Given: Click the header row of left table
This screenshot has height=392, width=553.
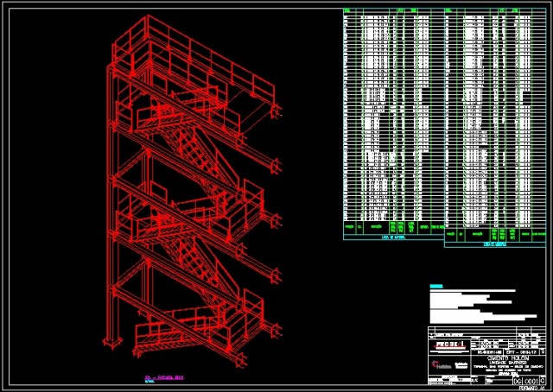Looking at the screenshot, I should point(391,11).
